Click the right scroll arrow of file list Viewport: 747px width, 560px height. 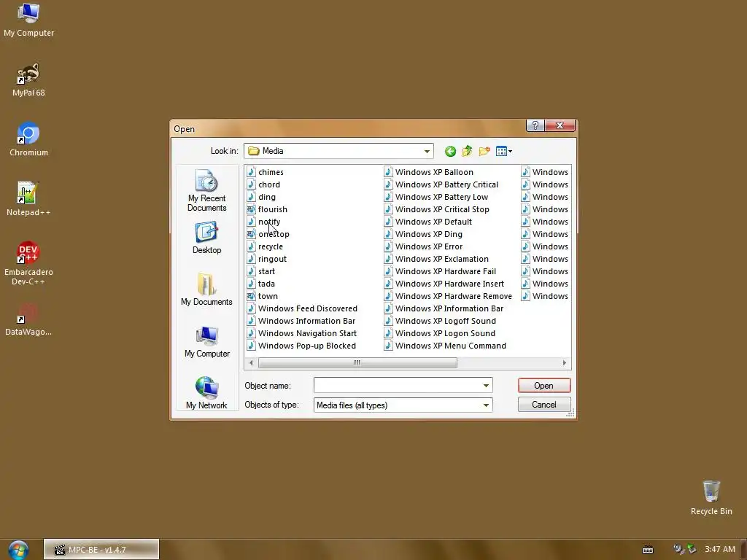565,363
